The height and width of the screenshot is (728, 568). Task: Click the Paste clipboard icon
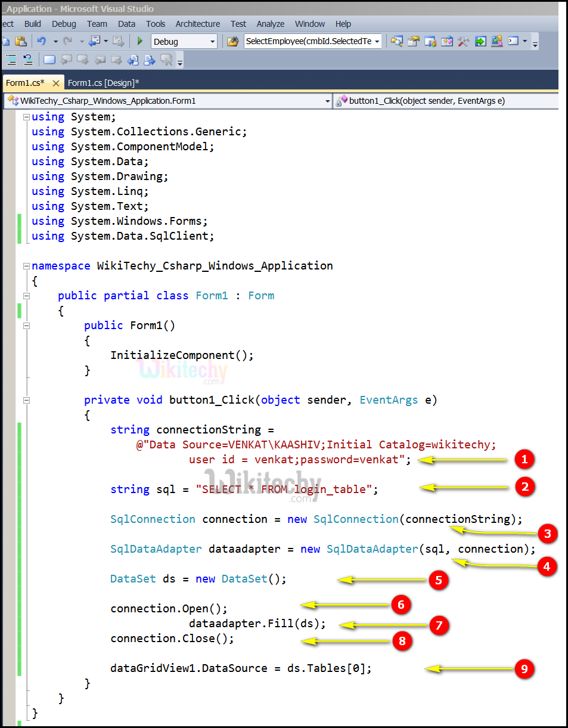click(21, 41)
